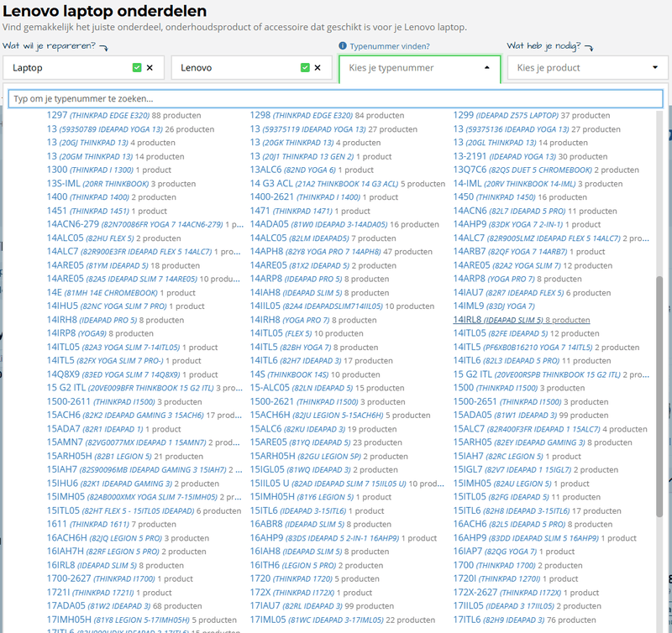
Task: Choose the underlined 14IRL8 (IdeaPad Slim 5)
Action: click(522, 320)
